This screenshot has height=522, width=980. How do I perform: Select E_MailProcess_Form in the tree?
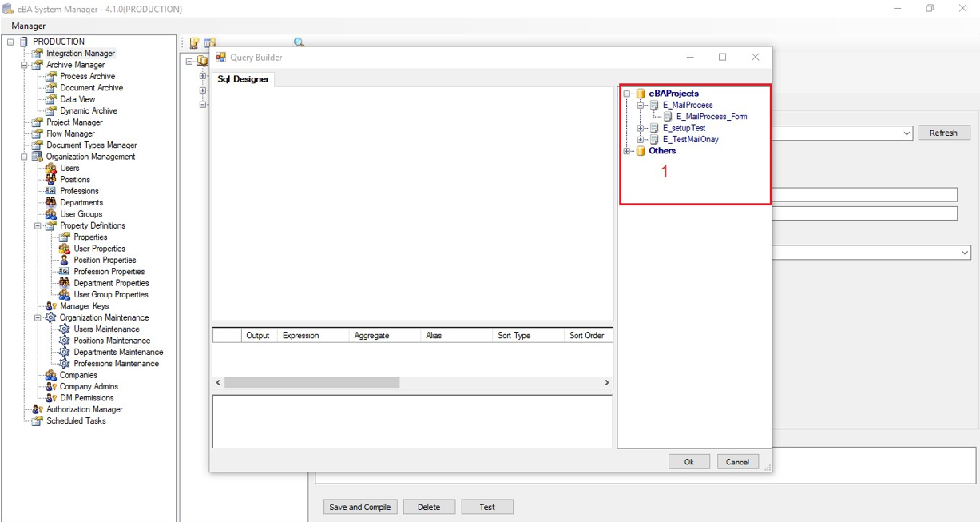[712, 117]
